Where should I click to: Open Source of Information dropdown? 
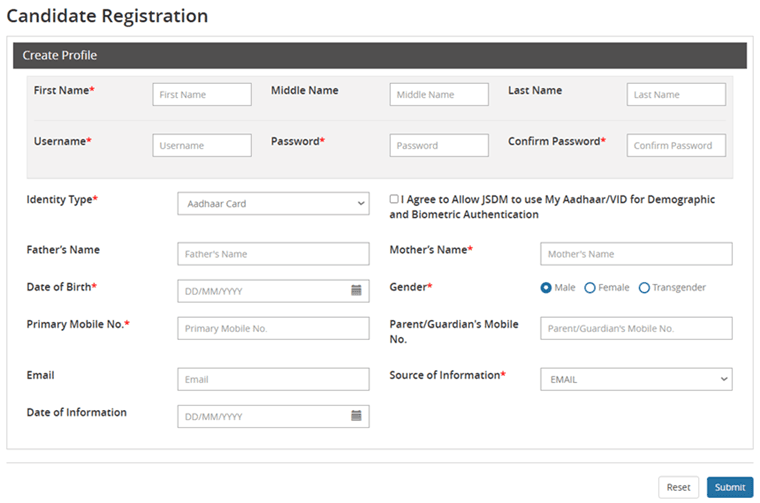tap(636, 380)
